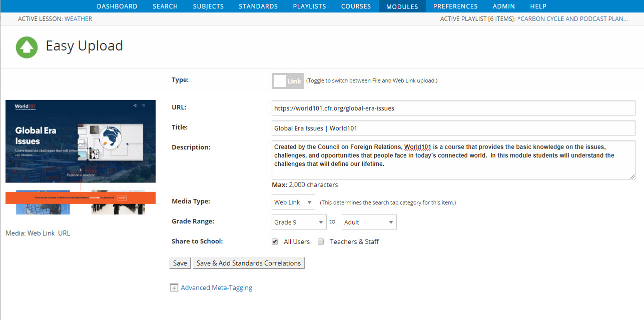Open the Standards menu
The height and width of the screenshot is (320, 644).
click(258, 6)
